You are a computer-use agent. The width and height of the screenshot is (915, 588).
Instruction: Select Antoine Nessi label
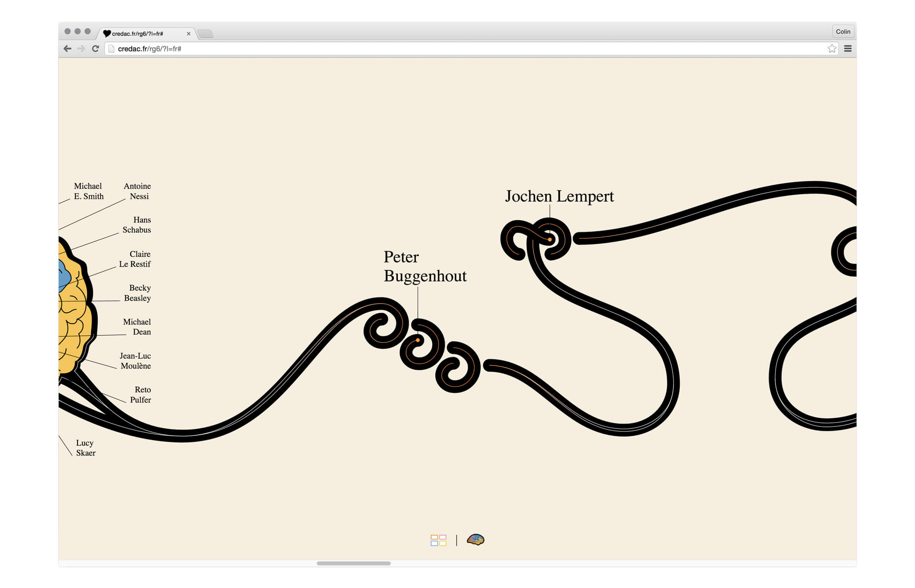pyautogui.click(x=137, y=191)
